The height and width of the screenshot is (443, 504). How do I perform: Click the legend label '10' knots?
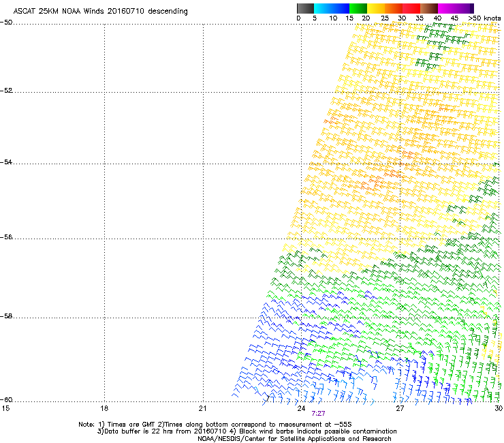click(333, 18)
